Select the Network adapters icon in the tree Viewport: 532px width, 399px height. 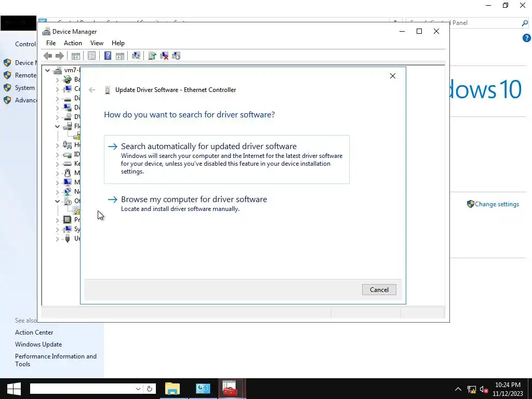pyautogui.click(x=68, y=191)
